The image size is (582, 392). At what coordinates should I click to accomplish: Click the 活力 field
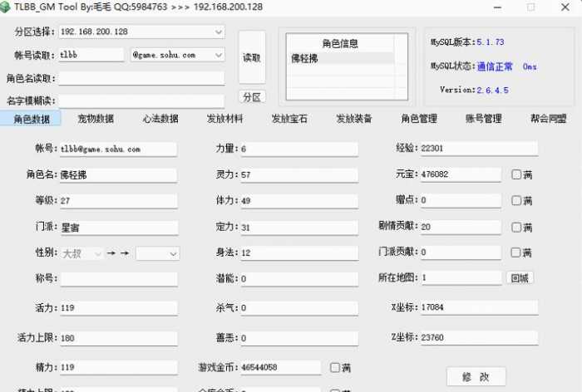[x=119, y=308]
